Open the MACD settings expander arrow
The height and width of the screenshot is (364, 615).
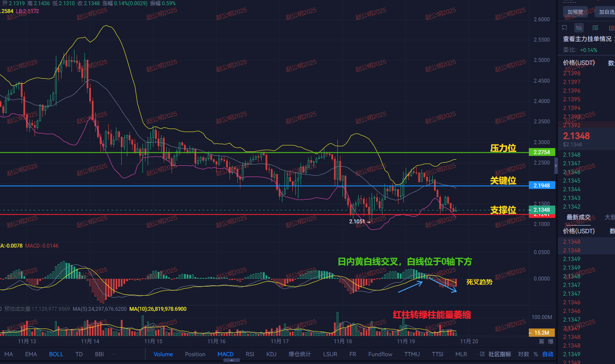[x=232, y=359]
